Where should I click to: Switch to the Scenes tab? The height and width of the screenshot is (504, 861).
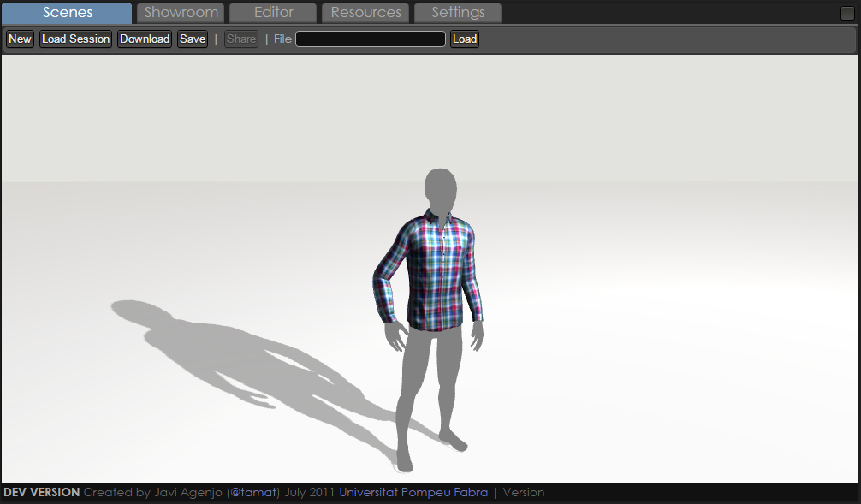click(67, 13)
